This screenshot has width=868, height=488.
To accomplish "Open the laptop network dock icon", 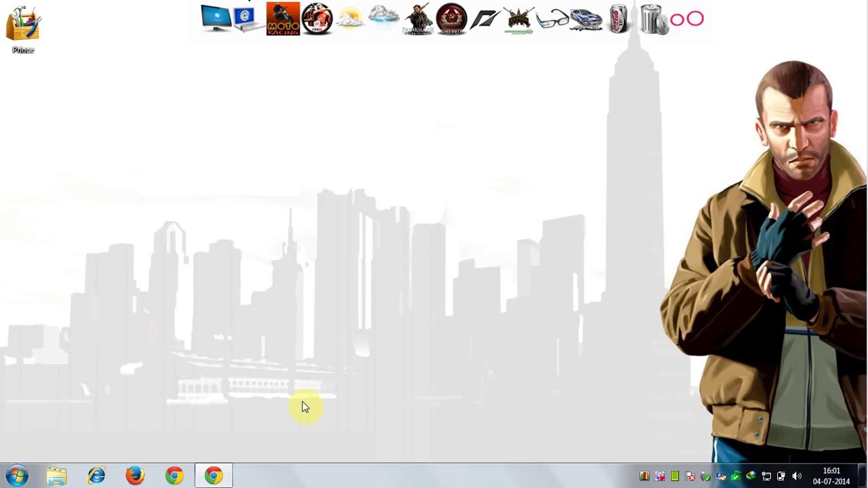I will click(x=248, y=18).
